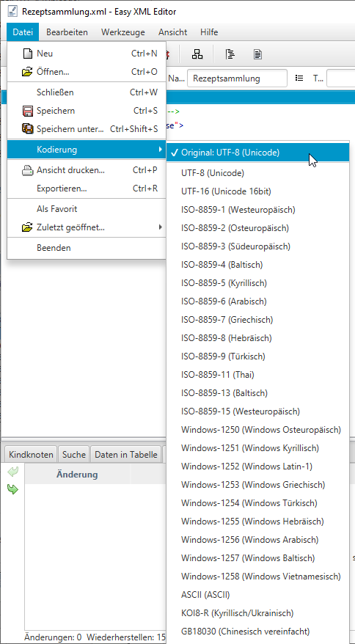
Task: Click the Rezeptsammlung name input field
Action: (x=237, y=78)
